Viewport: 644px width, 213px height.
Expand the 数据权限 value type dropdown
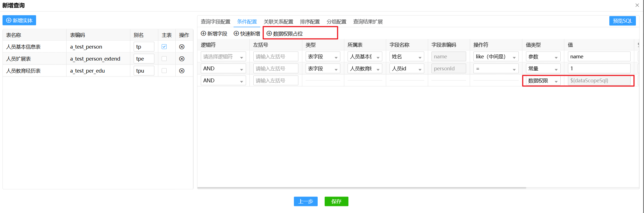(543, 81)
